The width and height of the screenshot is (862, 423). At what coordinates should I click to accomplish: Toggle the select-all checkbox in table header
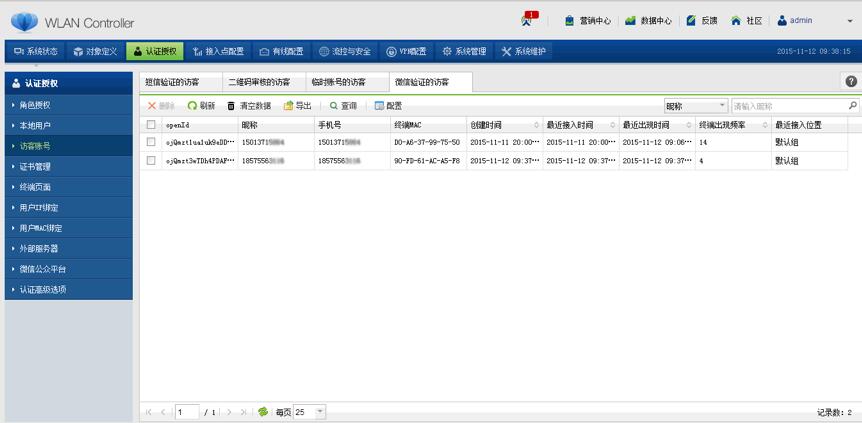click(x=151, y=125)
